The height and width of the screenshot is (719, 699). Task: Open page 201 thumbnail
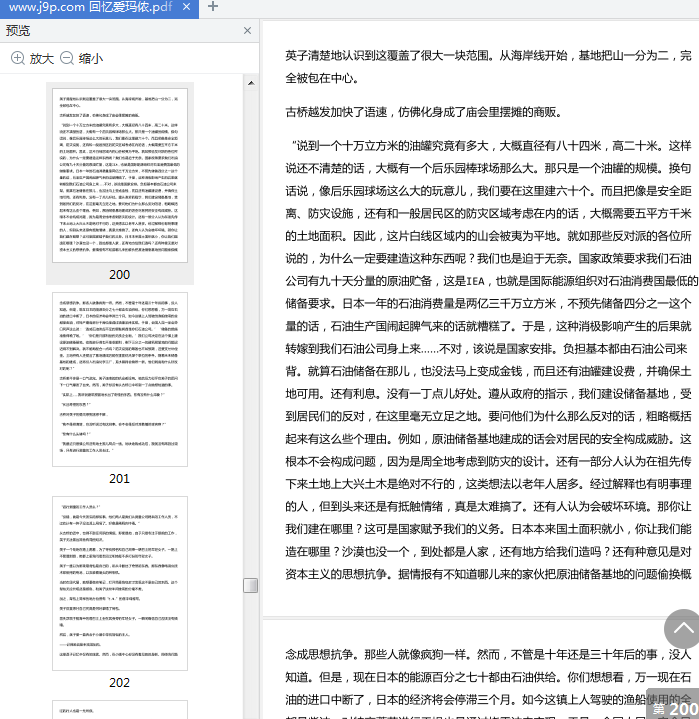[120, 379]
